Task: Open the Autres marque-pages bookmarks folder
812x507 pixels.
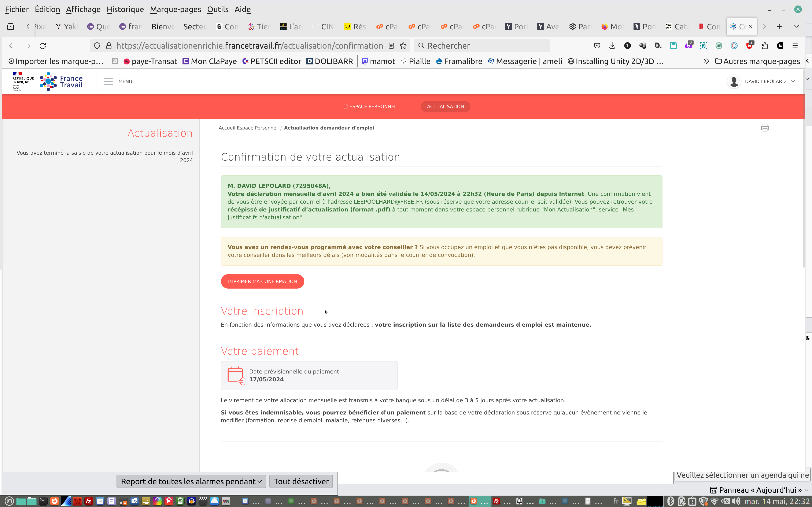Action: point(757,61)
